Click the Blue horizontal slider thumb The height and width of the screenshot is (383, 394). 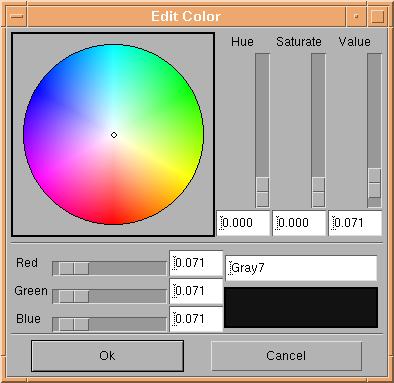tap(74, 324)
